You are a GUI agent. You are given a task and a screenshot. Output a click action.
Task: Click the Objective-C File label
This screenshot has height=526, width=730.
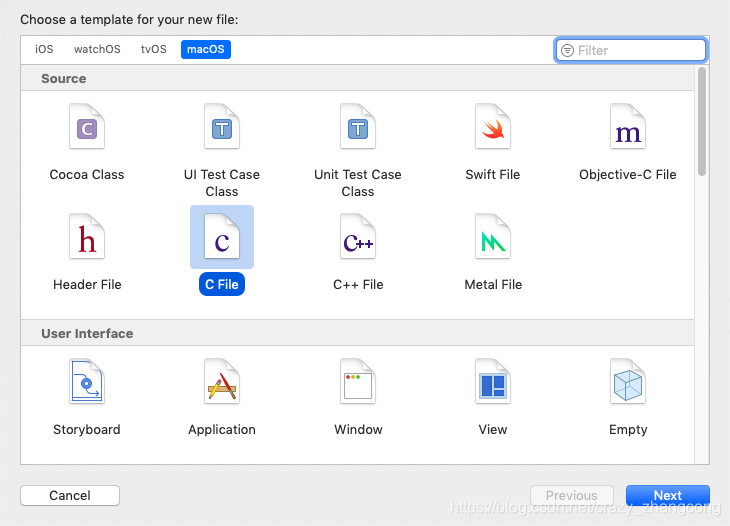pyautogui.click(x=628, y=175)
